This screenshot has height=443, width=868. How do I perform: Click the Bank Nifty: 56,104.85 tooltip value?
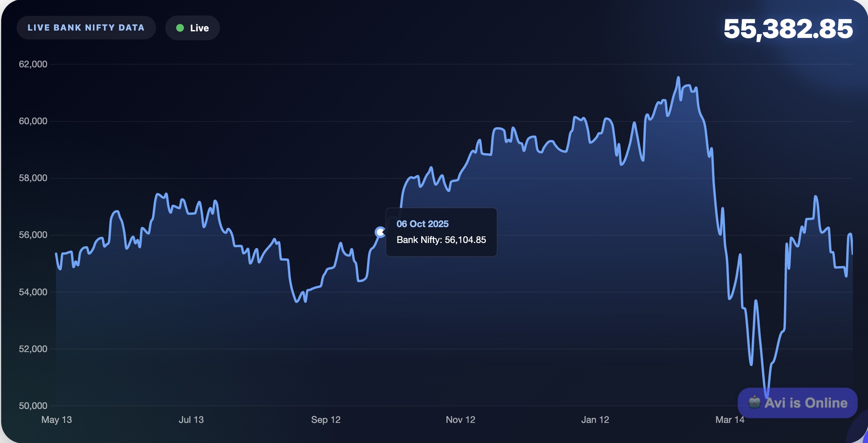coord(441,240)
